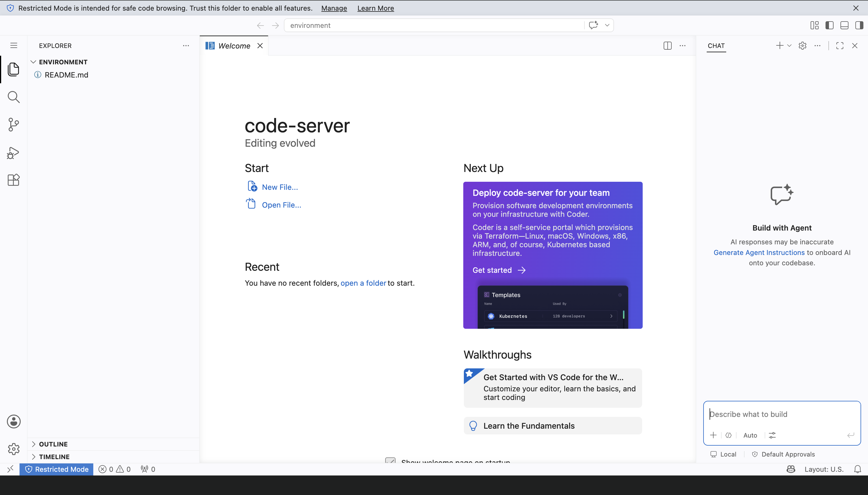
Task: Click Restricted Mode in the status bar
Action: [57, 469]
